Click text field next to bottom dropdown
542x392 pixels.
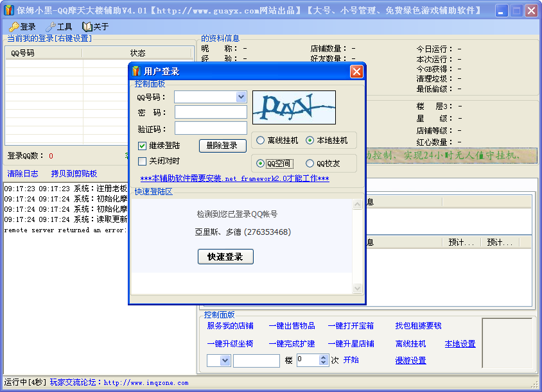tap(256, 361)
